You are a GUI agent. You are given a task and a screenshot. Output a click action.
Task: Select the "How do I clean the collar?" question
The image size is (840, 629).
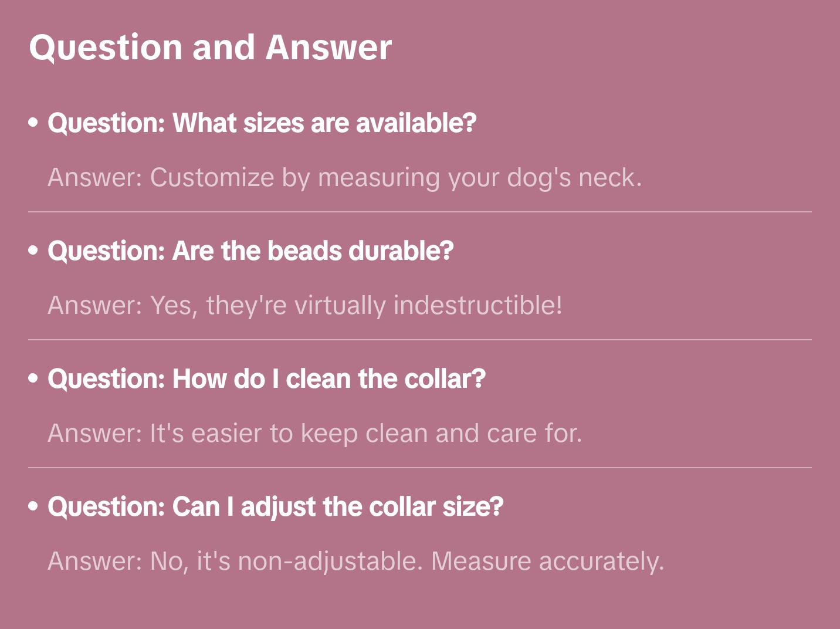pyautogui.click(x=266, y=379)
